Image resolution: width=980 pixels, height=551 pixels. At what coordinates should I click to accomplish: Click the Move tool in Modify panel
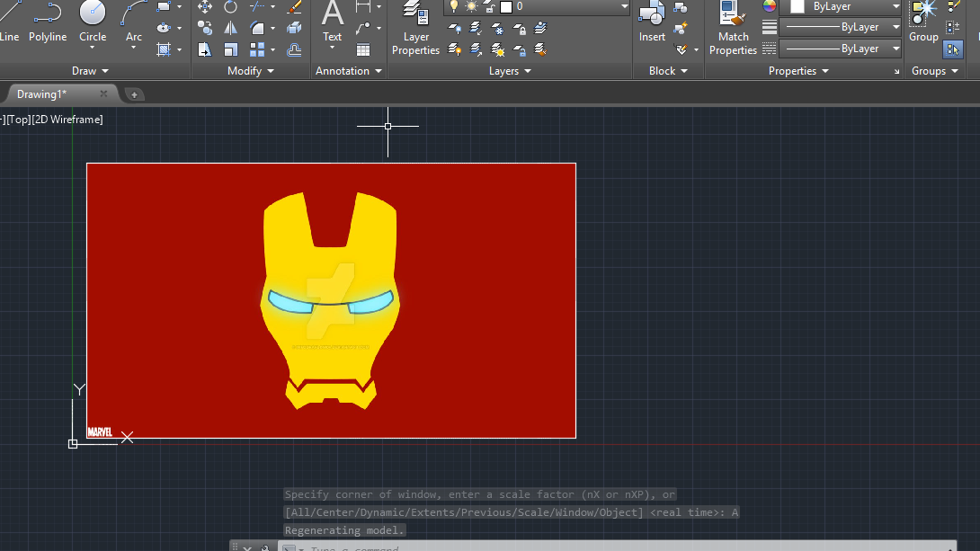pos(205,7)
